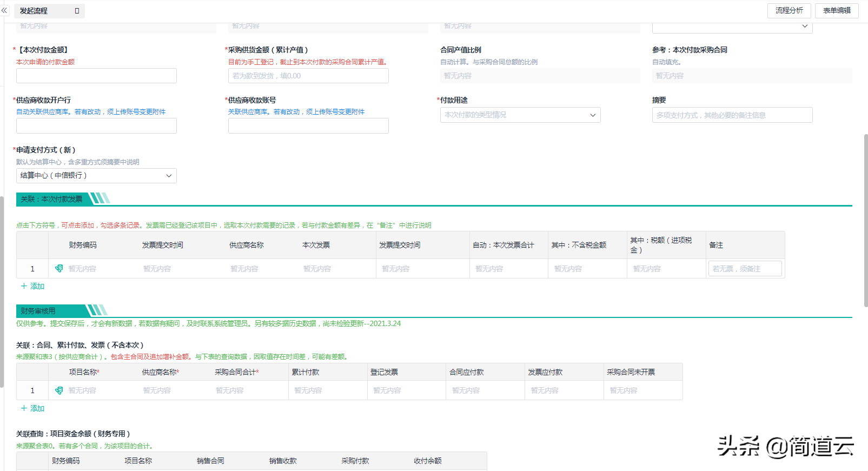Click 供应商名称 header in invoice table
The height and width of the screenshot is (471, 868).
click(247, 245)
